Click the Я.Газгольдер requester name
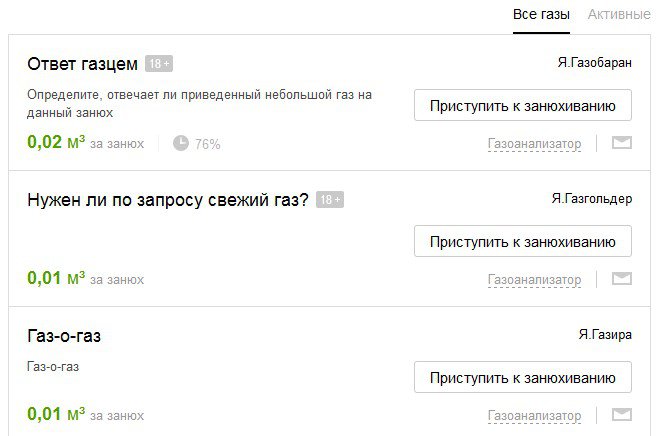 point(592,199)
